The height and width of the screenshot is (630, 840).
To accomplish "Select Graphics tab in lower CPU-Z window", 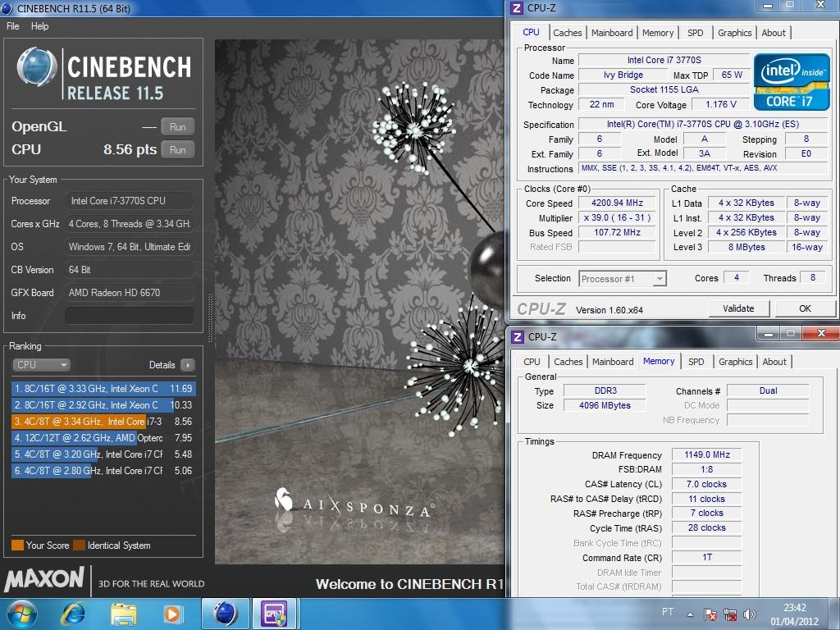I will coord(736,362).
